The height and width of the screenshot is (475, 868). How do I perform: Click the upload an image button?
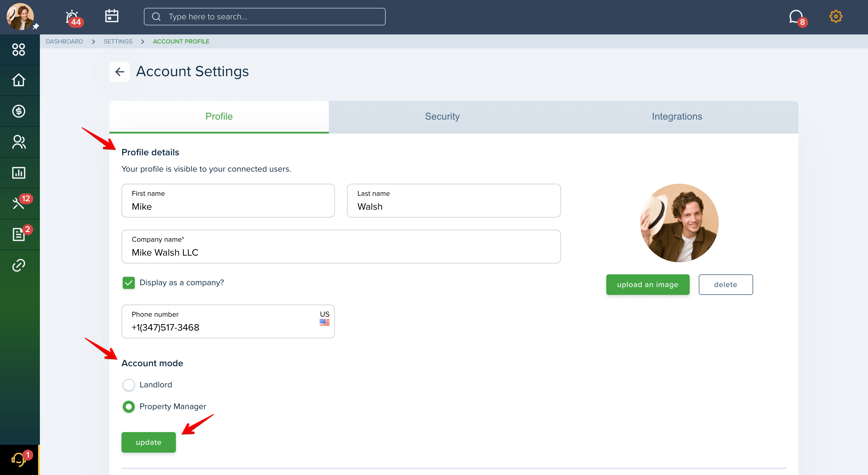[x=648, y=285]
